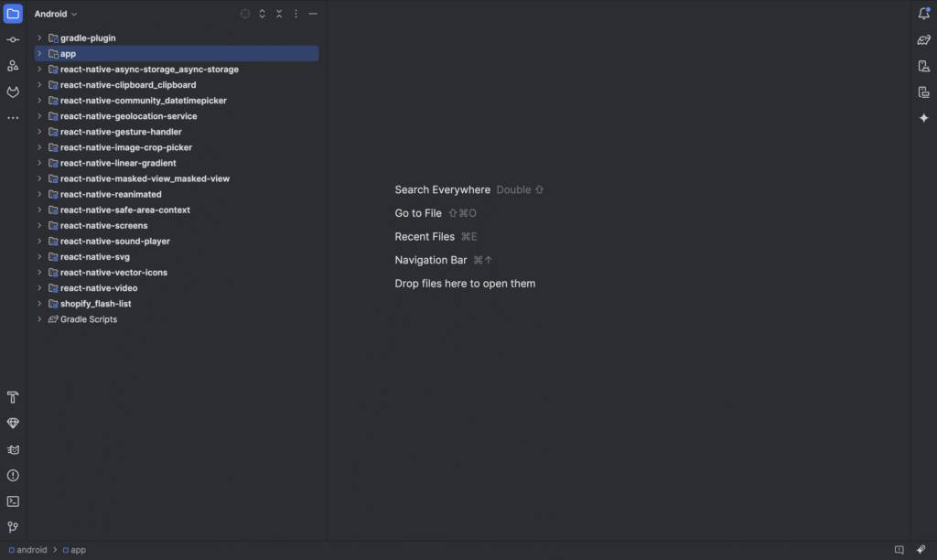The width and height of the screenshot is (937, 560).
Task: Open the Project panel three-dot options menu
Action: (x=296, y=14)
